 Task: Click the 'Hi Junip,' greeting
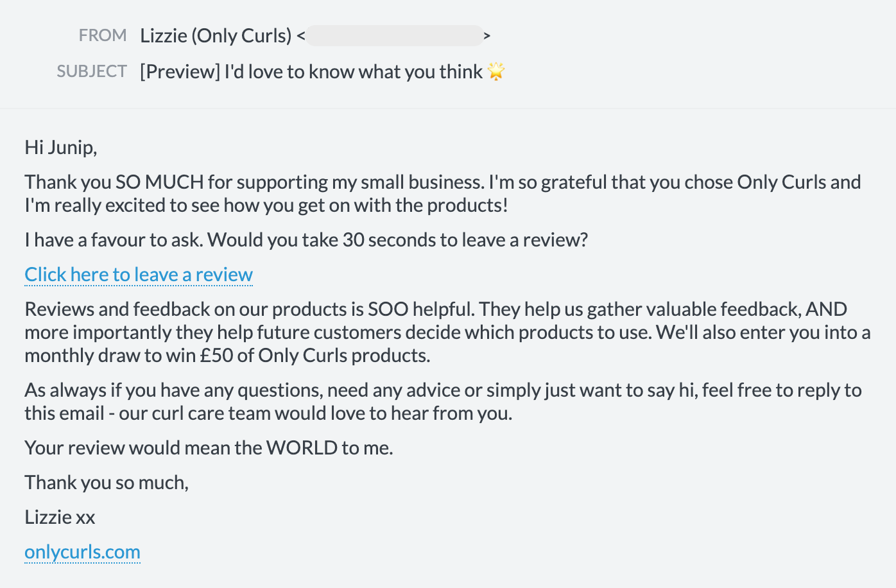point(61,148)
